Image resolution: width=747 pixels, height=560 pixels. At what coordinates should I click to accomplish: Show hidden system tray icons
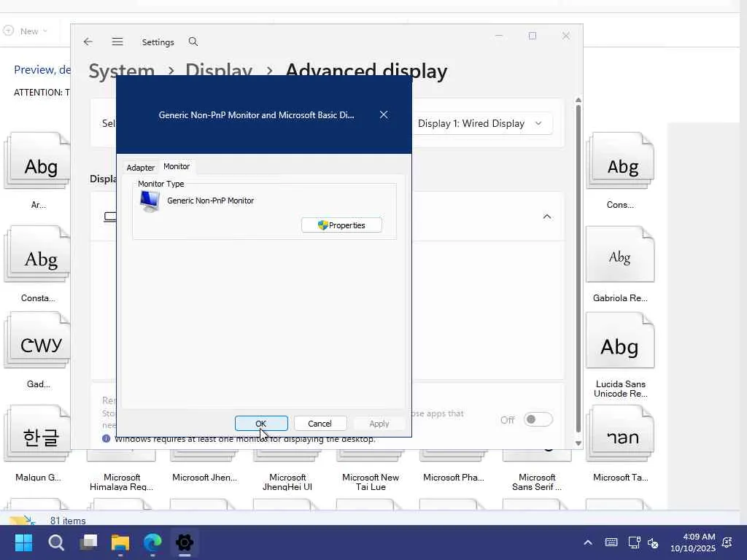tap(588, 542)
